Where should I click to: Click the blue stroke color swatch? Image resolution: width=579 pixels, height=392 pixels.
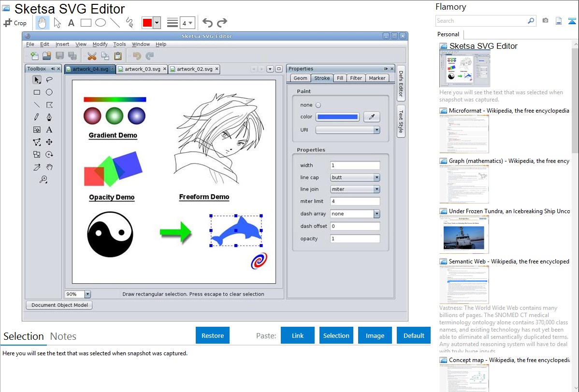338,117
